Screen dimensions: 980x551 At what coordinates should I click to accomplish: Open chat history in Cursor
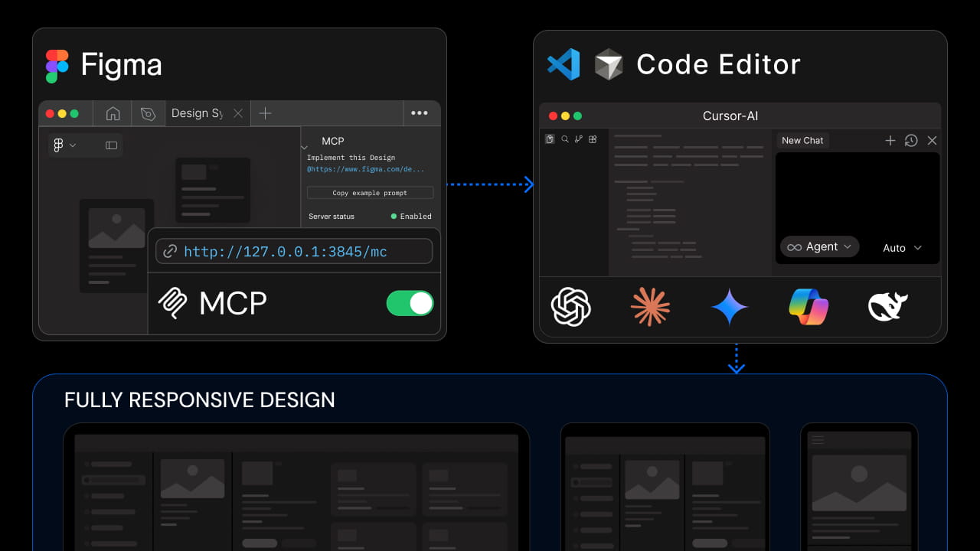[x=910, y=140]
